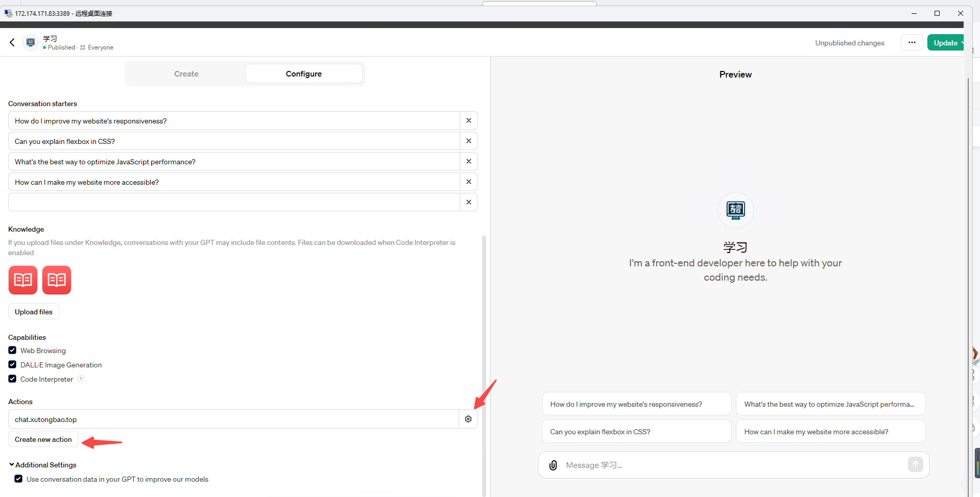Open the second knowledge file icon
This screenshot has width=980, height=497.
pyautogui.click(x=57, y=280)
